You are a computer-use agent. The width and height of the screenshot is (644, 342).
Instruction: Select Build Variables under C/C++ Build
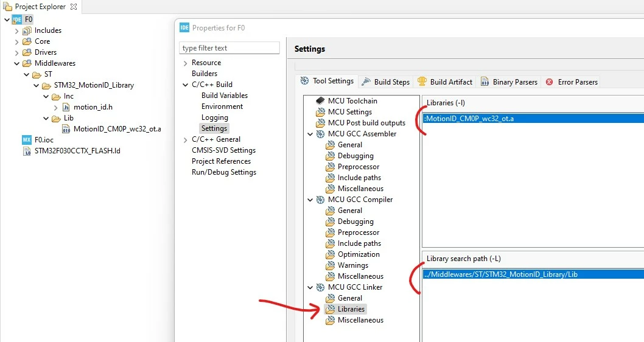(225, 96)
